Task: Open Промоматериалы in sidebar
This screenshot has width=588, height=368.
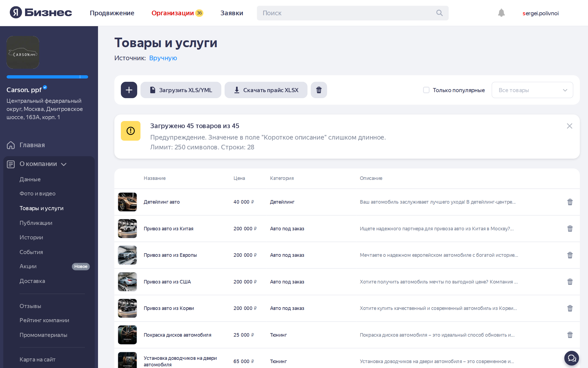Action: click(x=43, y=335)
